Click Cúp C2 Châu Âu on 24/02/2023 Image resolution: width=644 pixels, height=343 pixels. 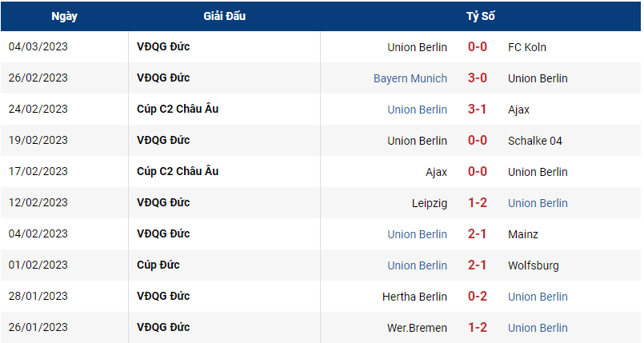point(178,109)
